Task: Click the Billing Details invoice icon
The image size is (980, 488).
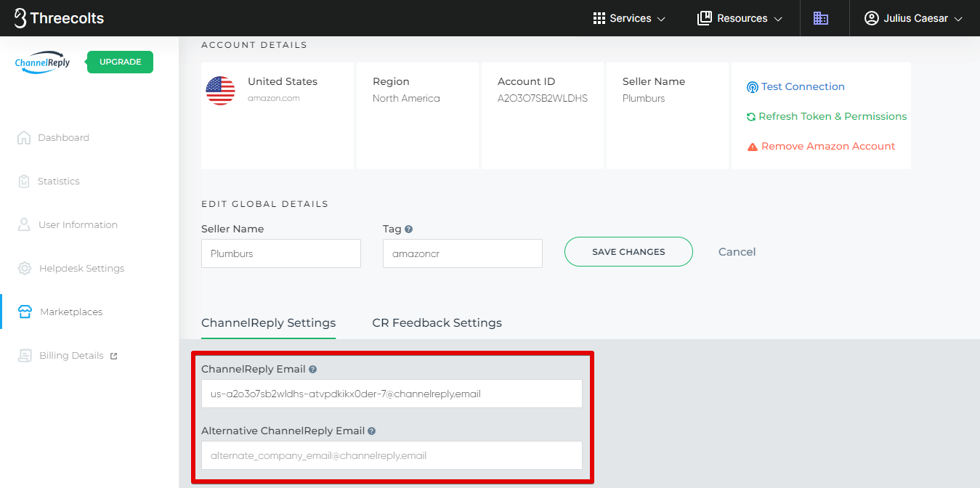Action: pos(25,355)
